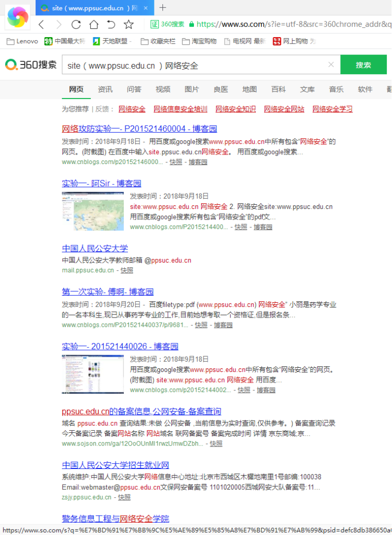Viewport: 392px width, 535px height.
Task: Click the thumbnail of 201521440026 result
Action: click(93, 374)
